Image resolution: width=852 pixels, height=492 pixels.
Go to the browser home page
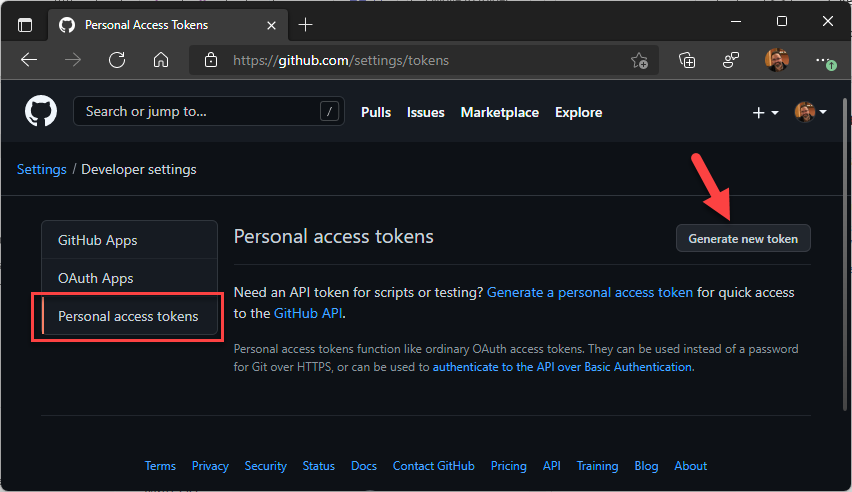pos(160,60)
